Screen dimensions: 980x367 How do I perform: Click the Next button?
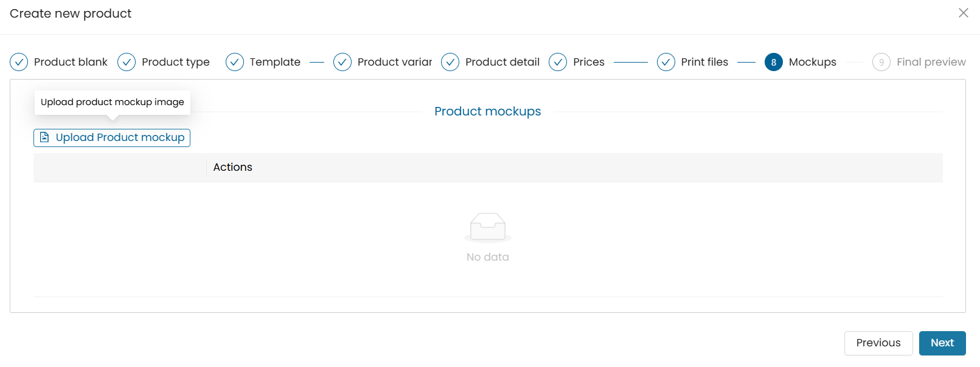coord(942,343)
